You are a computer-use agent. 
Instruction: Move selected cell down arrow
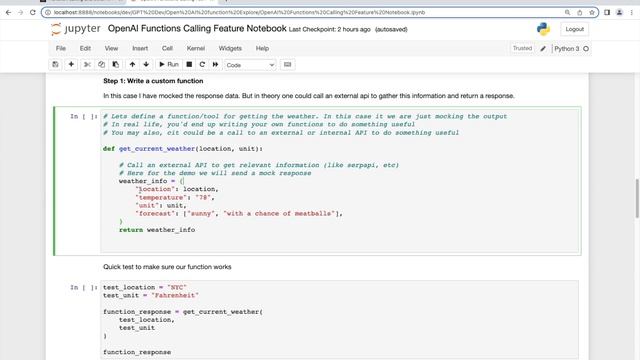[x=146, y=64]
